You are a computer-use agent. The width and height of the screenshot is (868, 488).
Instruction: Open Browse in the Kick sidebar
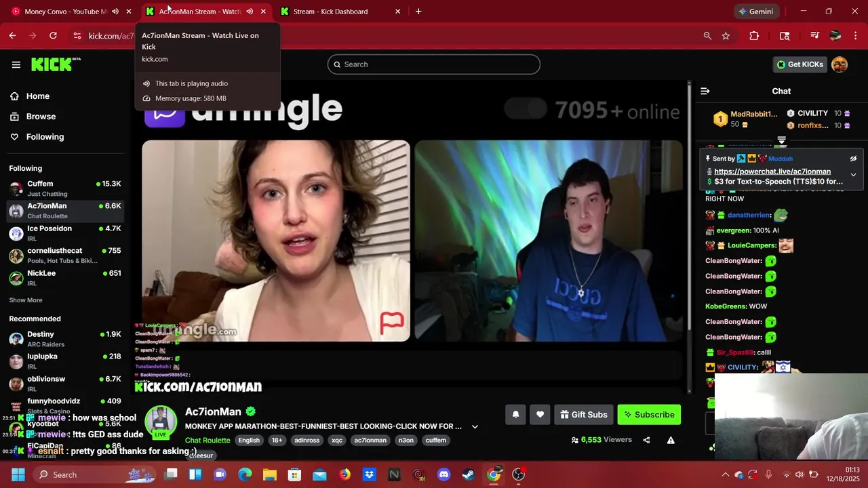pos(41,117)
